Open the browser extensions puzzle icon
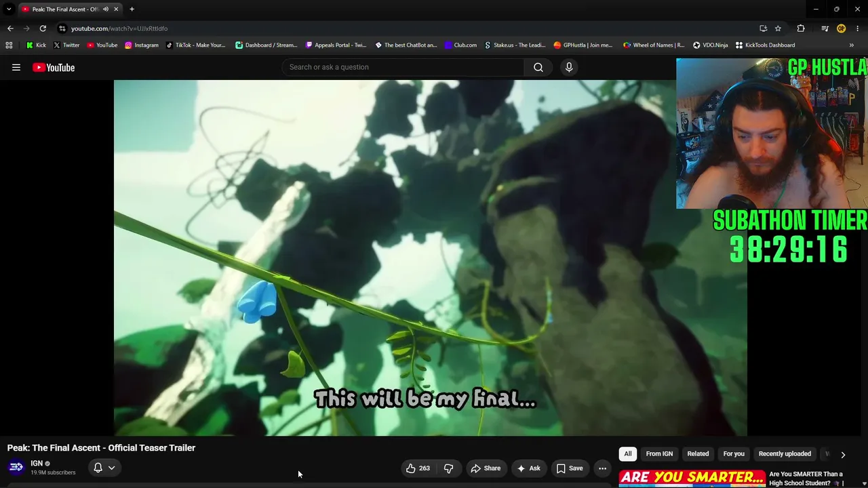The image size is (868, 488). (x=801, y=28)
